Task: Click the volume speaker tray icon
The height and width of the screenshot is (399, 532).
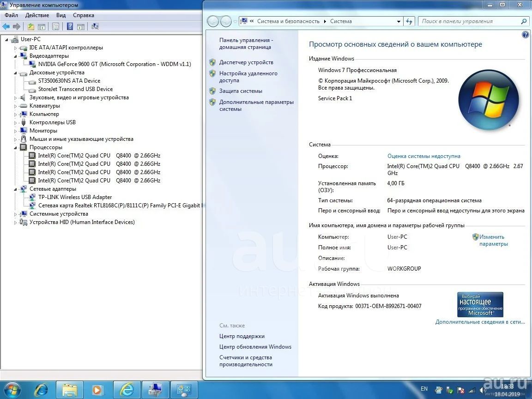Action: (x=483, y=390)
